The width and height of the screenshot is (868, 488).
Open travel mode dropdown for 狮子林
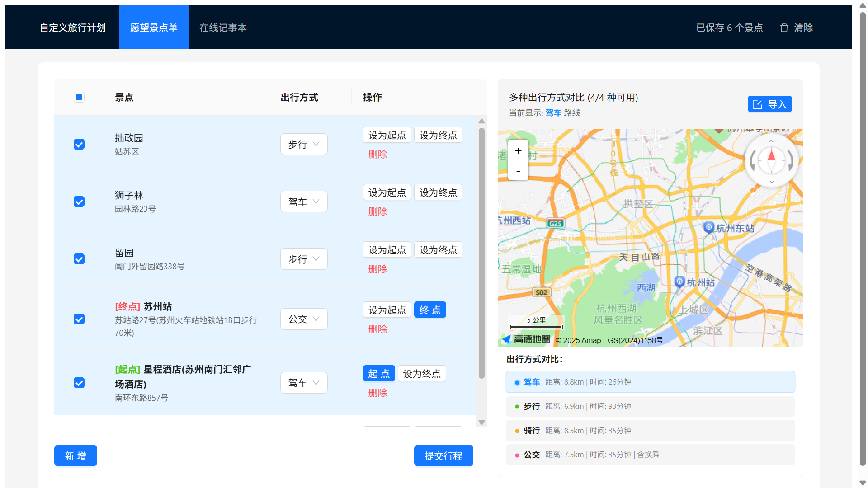pos(304,202)
